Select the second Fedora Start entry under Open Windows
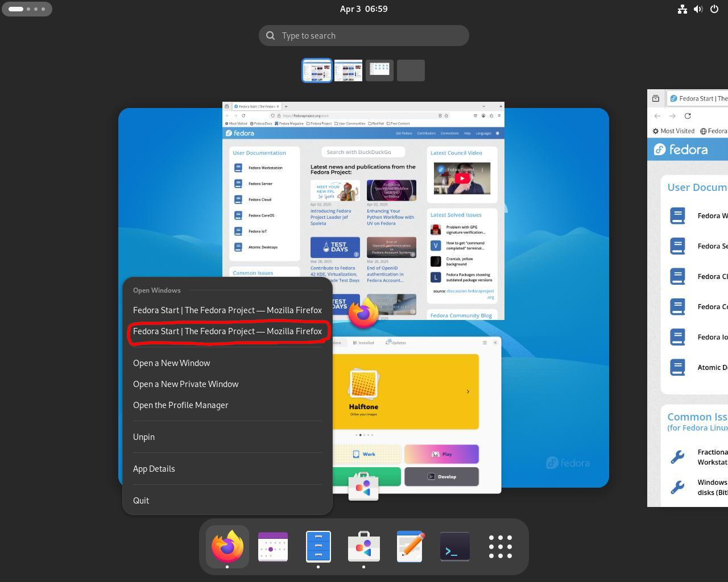This screenshot has width=728, height=582. click(227, 331)
